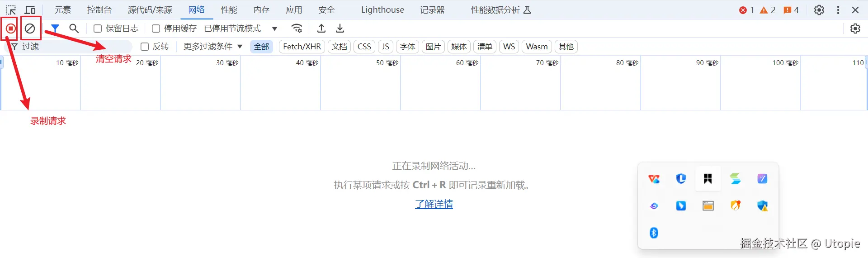The height and width of the screenshot is (258, 868).
Task: Clear the network request log
Action: (30, 29)
